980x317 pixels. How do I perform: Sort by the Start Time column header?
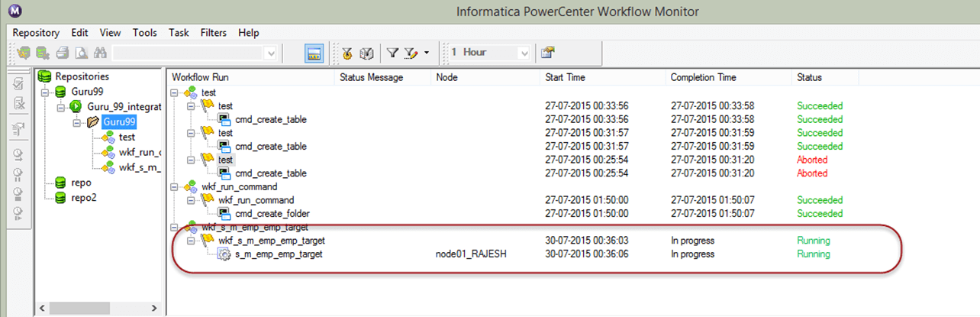(x=565, y=77)
